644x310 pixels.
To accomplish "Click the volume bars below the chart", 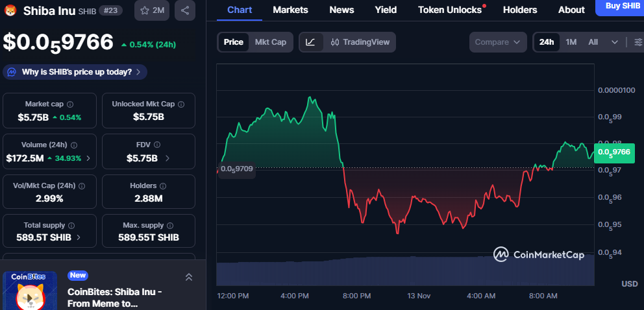I will (x=406, y=271).
